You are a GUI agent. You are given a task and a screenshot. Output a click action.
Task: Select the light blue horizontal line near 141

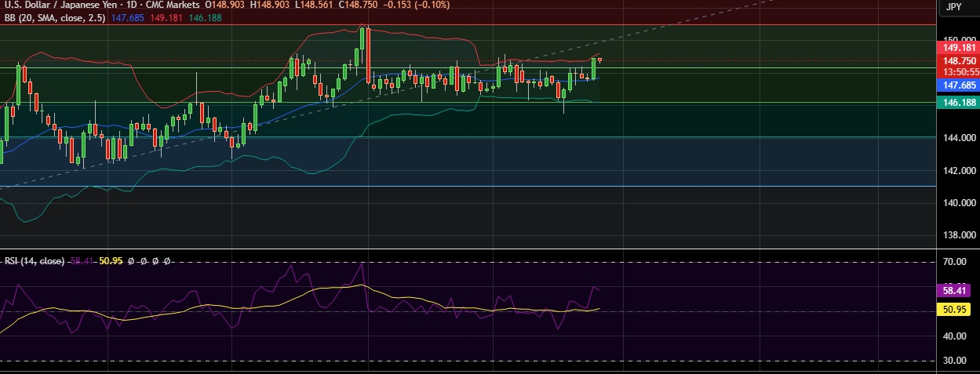click(x=471, y=186)
